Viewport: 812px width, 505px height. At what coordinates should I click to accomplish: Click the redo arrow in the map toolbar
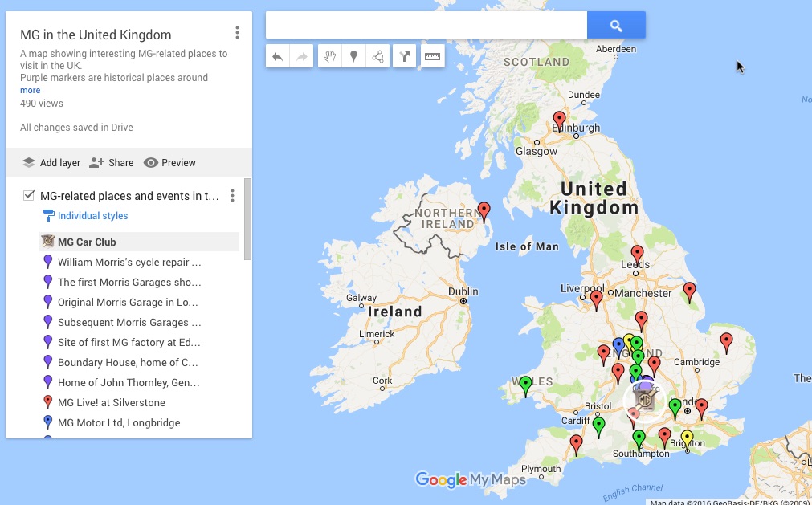coord(301,56)
